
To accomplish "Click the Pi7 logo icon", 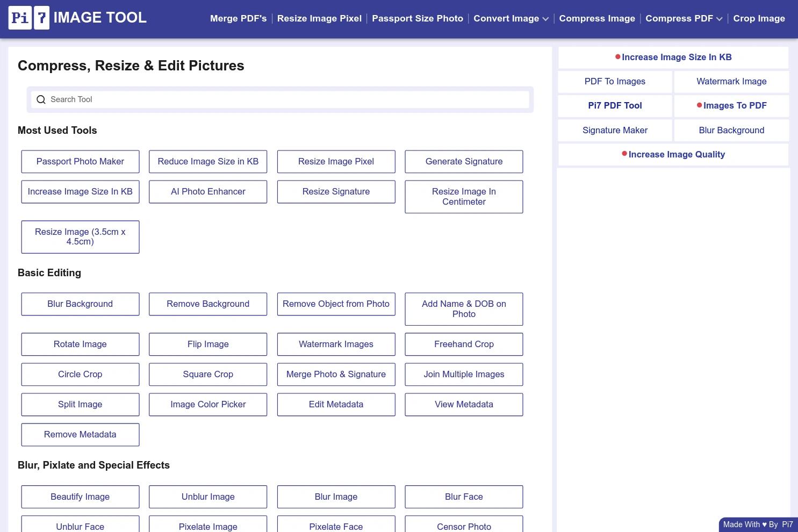I will (29, 18).
